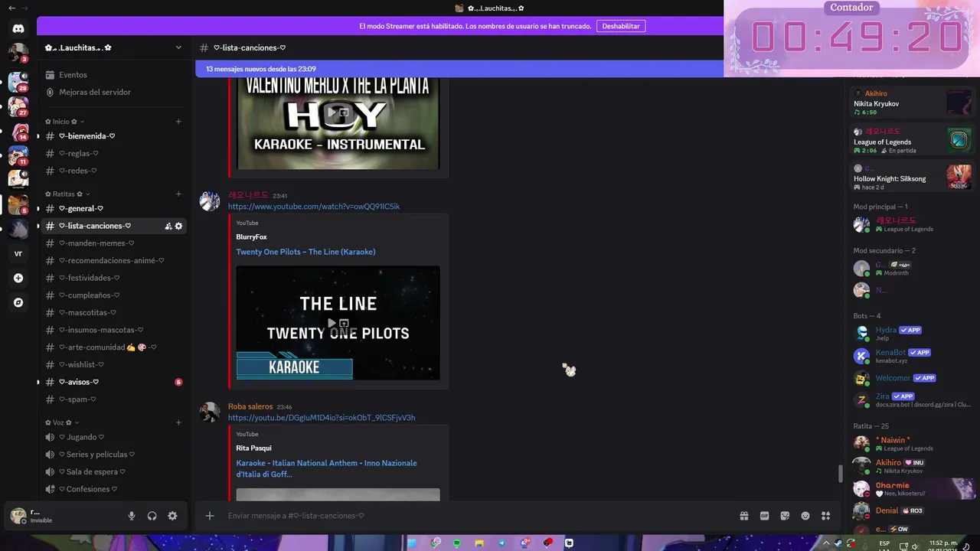Viewport: 980px width, 551px height.
Task: Join the Jugando voice channel
Action: point(113,437)
